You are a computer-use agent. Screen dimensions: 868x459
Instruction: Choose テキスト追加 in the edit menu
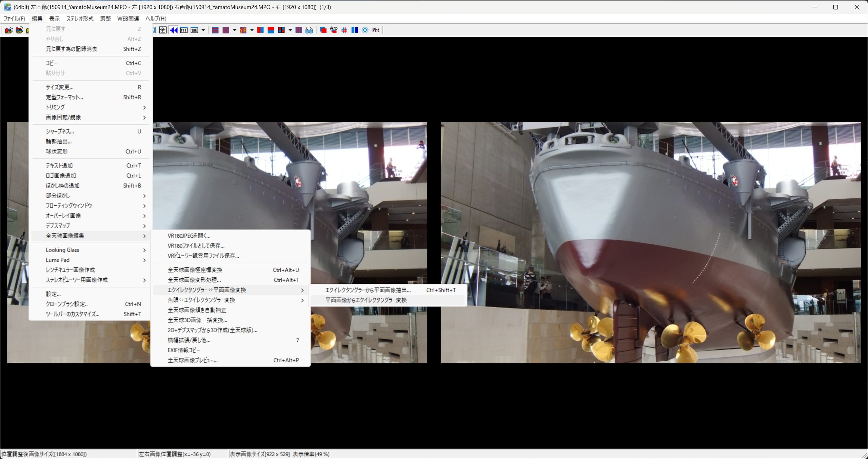91,165
